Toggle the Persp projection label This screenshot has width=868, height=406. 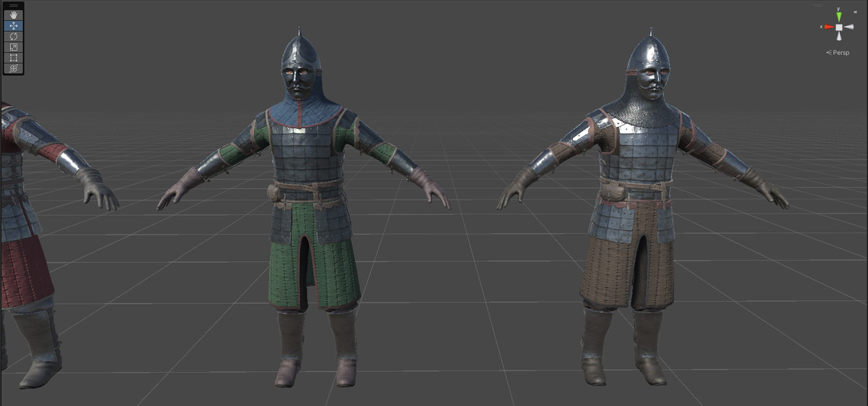click(838, 53)
